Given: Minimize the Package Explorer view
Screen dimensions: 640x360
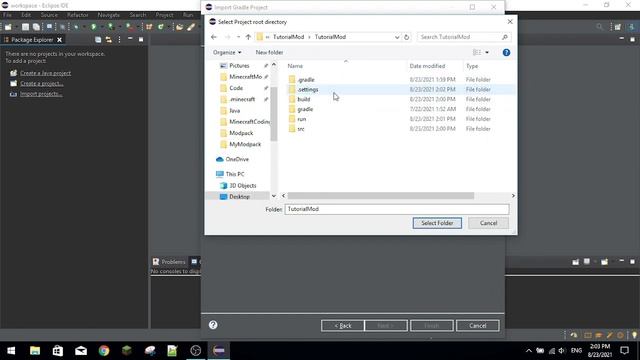Looking at the screenshot, I should click(130, 39).
